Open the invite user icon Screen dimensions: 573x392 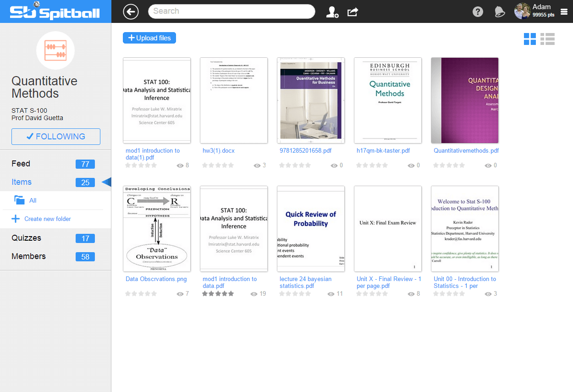[x=332, y=12]
